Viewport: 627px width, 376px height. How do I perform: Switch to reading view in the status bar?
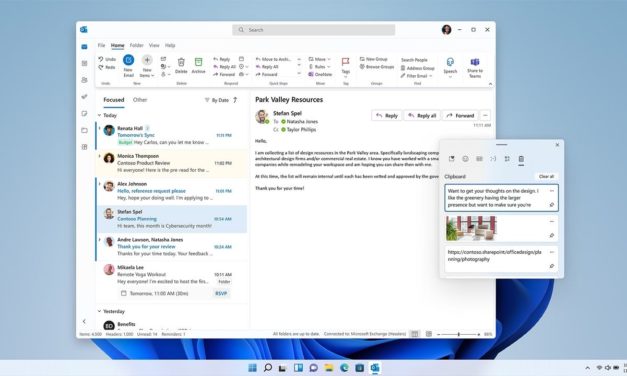tap(429, 334)
